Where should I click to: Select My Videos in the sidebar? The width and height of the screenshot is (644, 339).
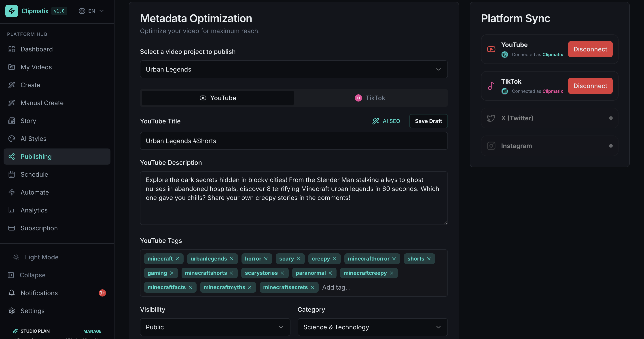click(36, 67)
